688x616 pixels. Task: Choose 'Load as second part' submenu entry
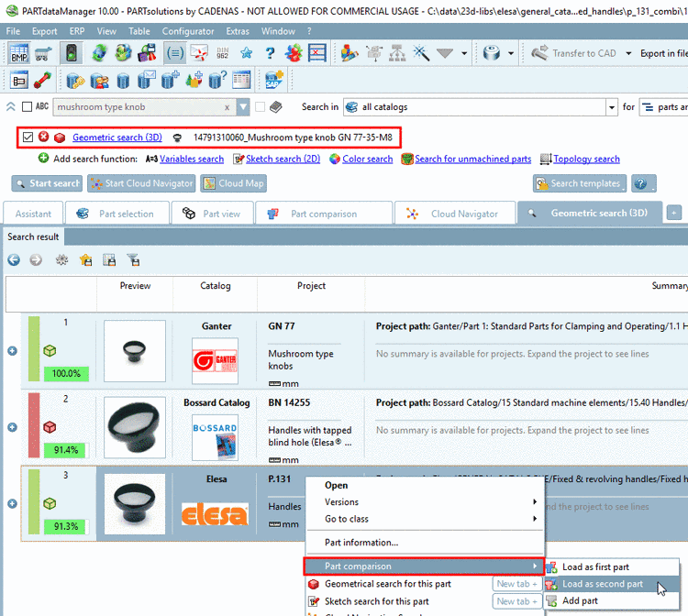click(602, 584)
